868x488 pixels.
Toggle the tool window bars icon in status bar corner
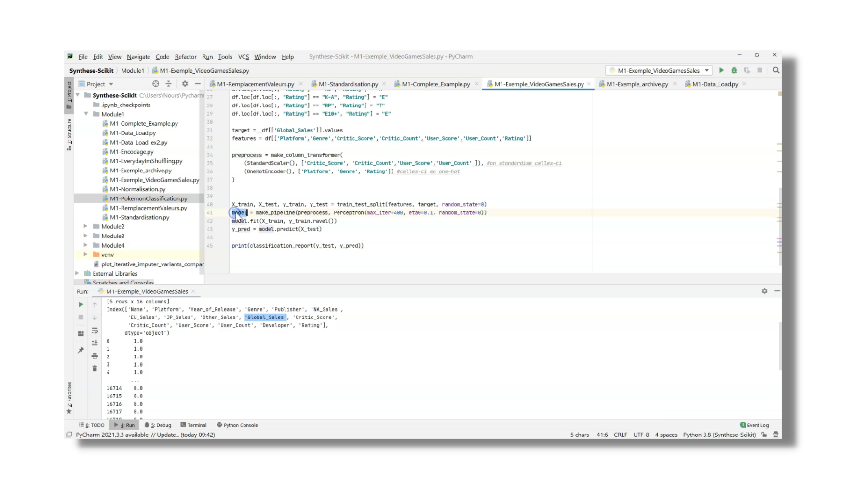tap(69, 435)
